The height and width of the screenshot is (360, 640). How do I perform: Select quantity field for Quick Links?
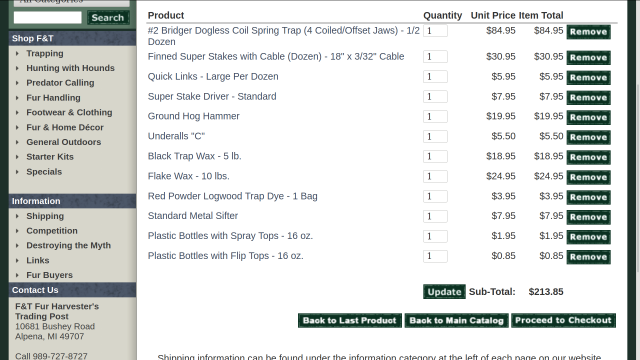(435, 77)
